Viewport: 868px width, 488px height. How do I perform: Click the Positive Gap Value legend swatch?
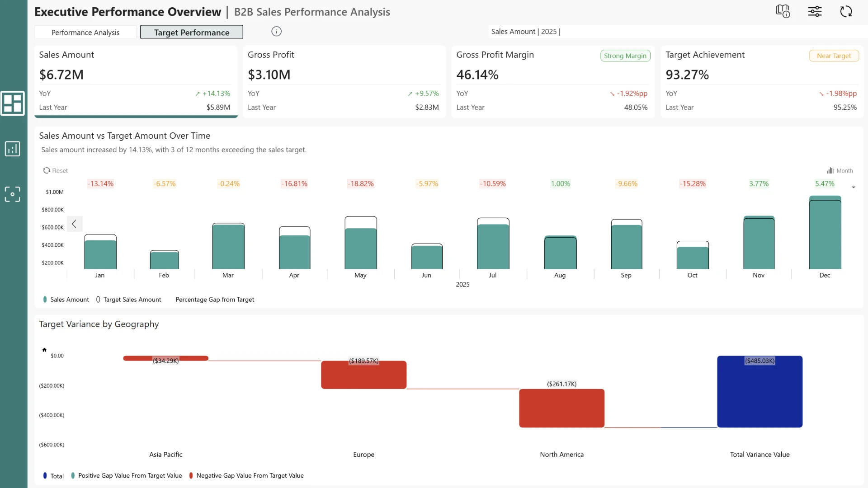(x=73, y=476)
